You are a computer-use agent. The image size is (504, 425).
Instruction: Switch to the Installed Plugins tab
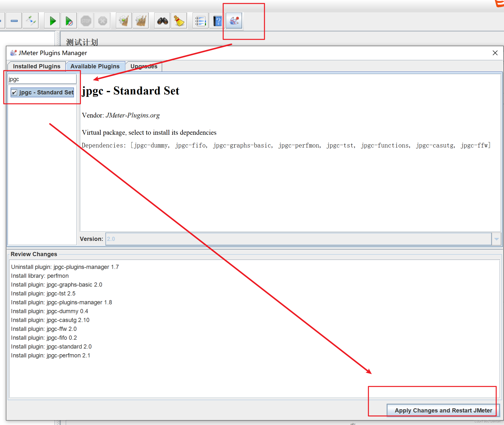[x=37, y=66]
